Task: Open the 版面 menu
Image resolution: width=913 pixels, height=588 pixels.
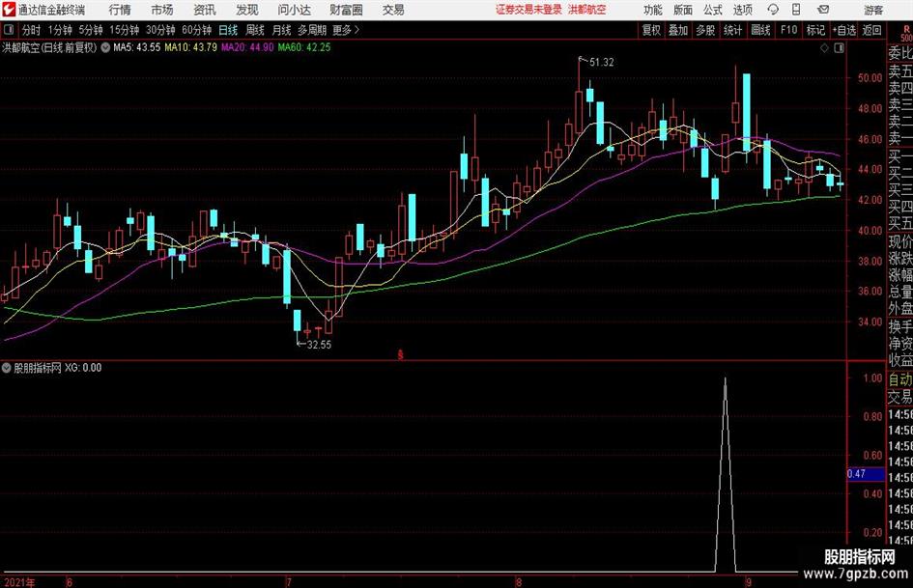Action: tap(682, 10)
